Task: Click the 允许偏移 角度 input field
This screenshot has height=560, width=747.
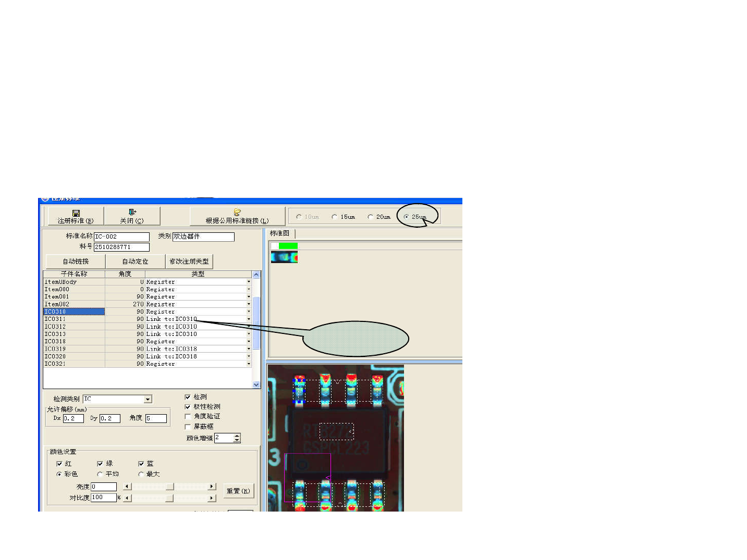Action: point(156,418)
